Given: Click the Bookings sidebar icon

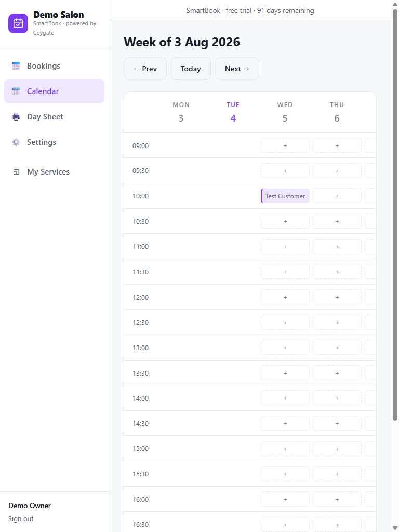Looking at the screenshot, I should click(16, 66).
